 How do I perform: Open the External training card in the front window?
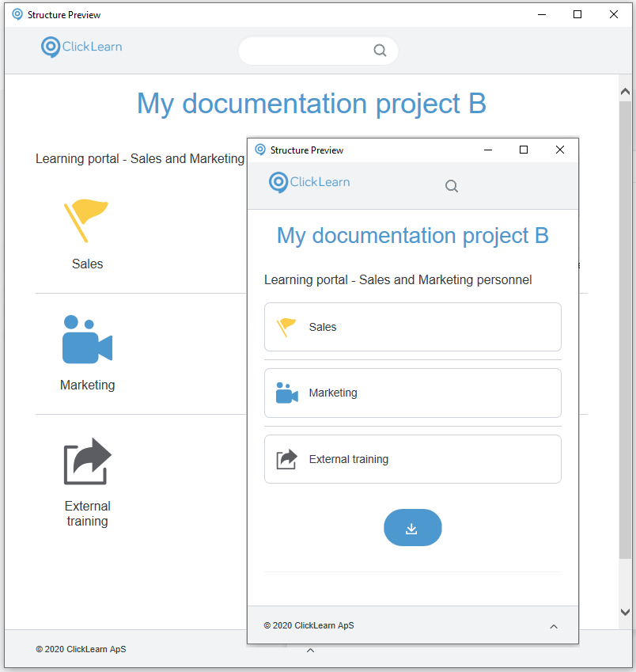[413, 459]
